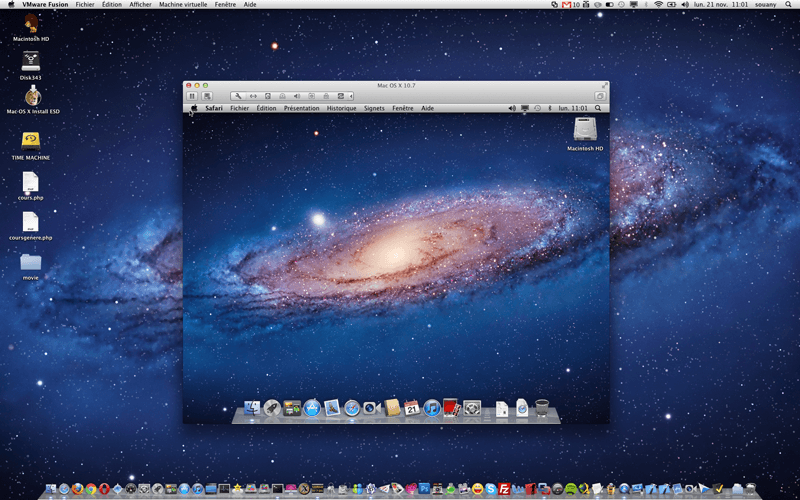Open Finder in guest dock

pyautogui.click(x=252, y=408)
